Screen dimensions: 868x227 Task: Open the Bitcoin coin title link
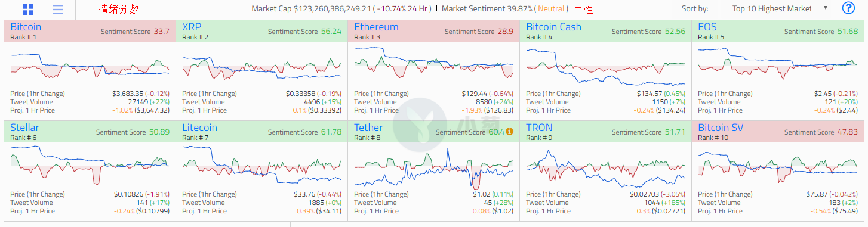tap(26, 27)
